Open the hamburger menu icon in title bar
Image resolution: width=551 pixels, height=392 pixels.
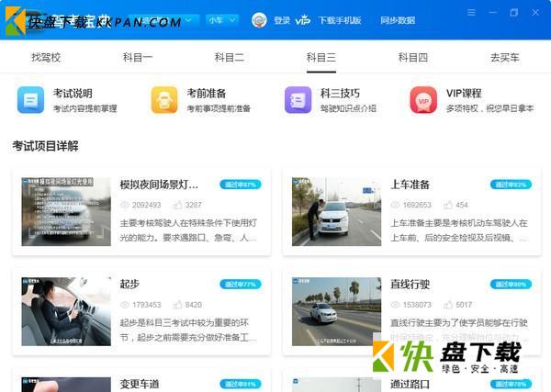(x=471, y=13)
